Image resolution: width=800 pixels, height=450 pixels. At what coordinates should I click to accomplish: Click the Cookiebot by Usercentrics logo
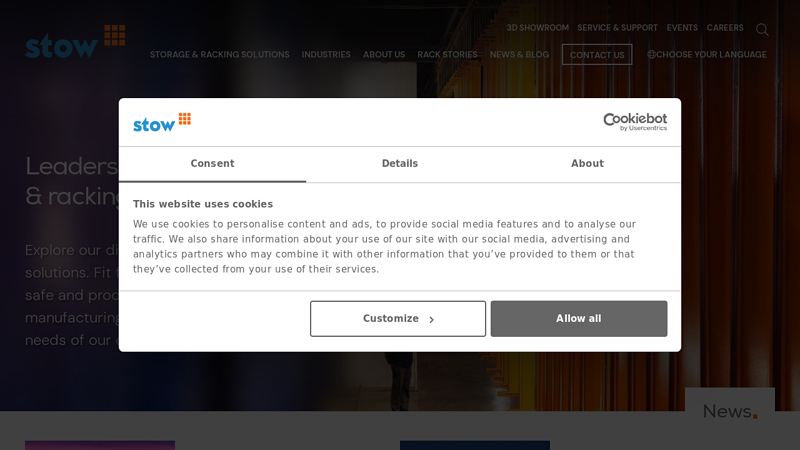[634, 122]
